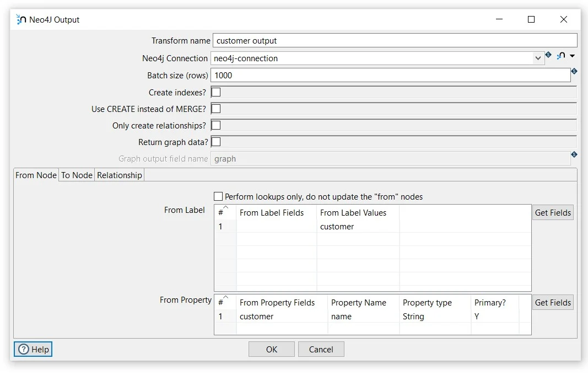Click variable icon next to Batch size field
588x375 pixels.
(574, 72)
